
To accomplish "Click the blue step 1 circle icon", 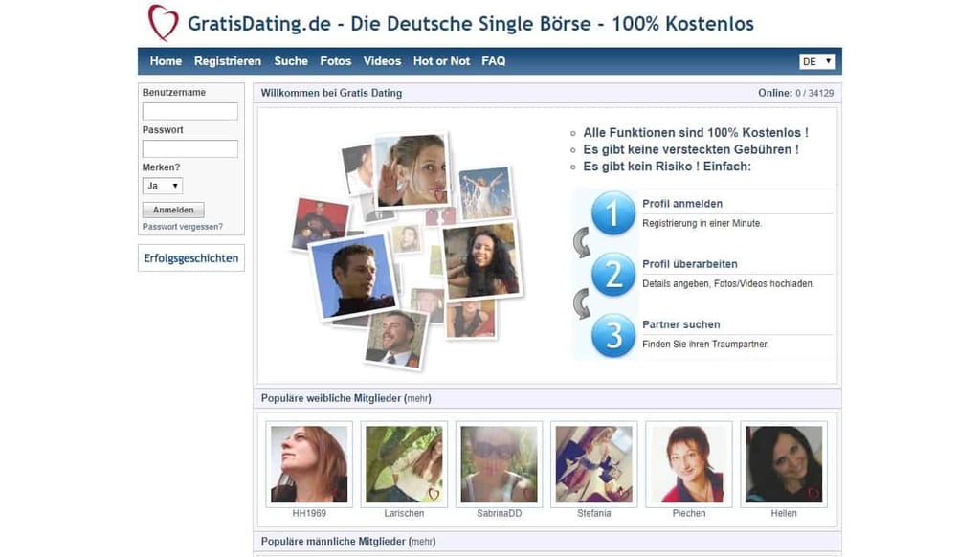I will coord(613,213).
